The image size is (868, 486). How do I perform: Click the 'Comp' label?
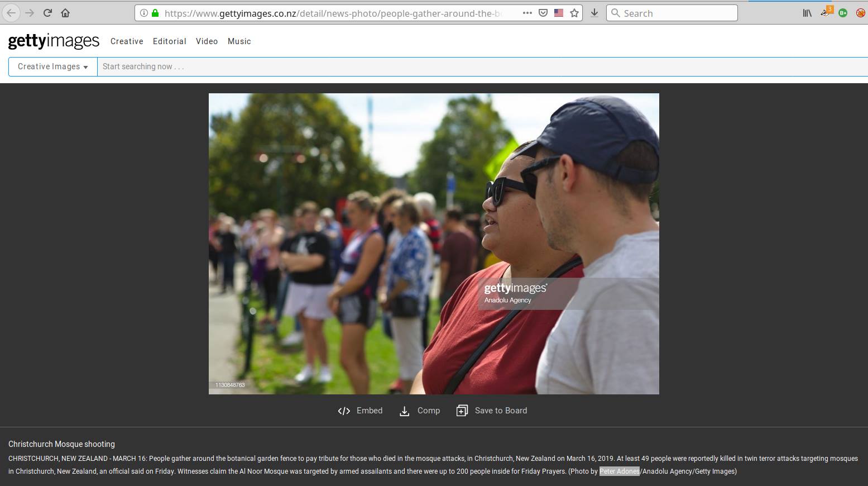[x=429, y=411]
